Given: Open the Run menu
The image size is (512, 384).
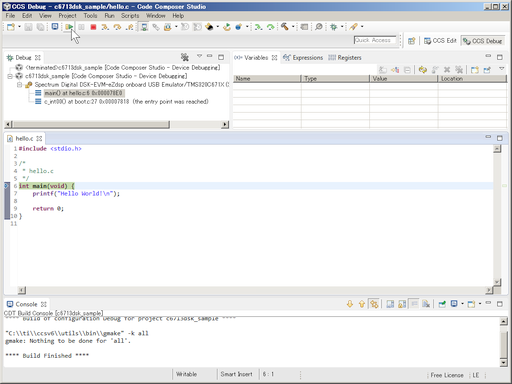Looking at the screenshot, I should pyautogui.click(x=109, y=16).
